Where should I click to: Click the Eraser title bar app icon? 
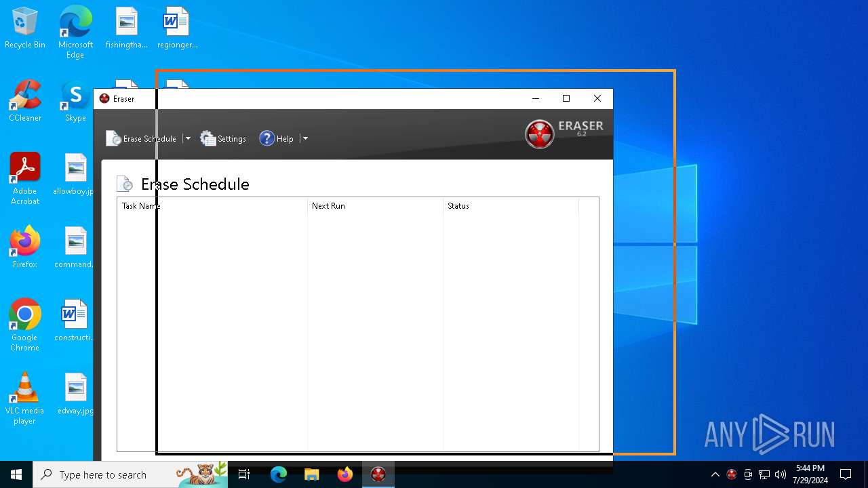[x=104, y=98]
